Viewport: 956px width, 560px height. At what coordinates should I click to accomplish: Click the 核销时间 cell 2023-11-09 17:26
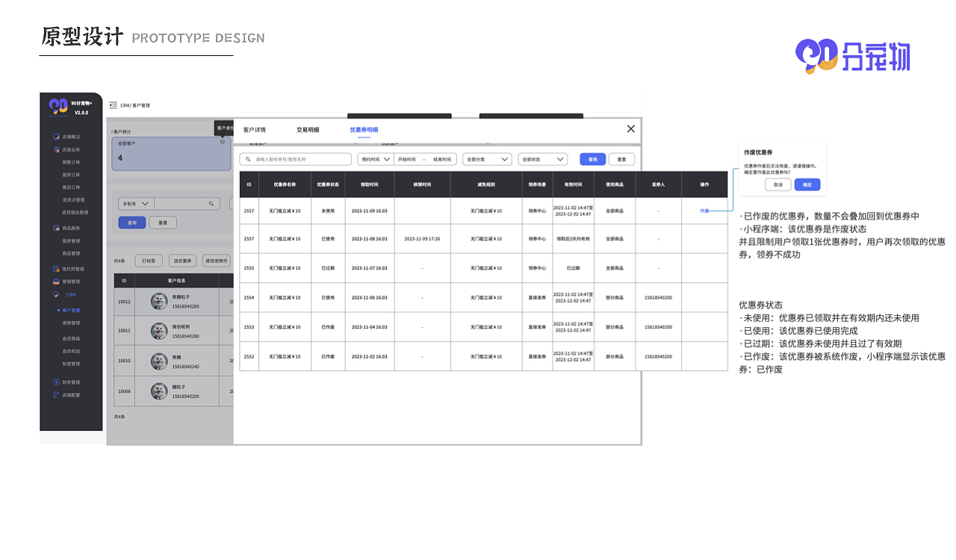click(422, 239)
